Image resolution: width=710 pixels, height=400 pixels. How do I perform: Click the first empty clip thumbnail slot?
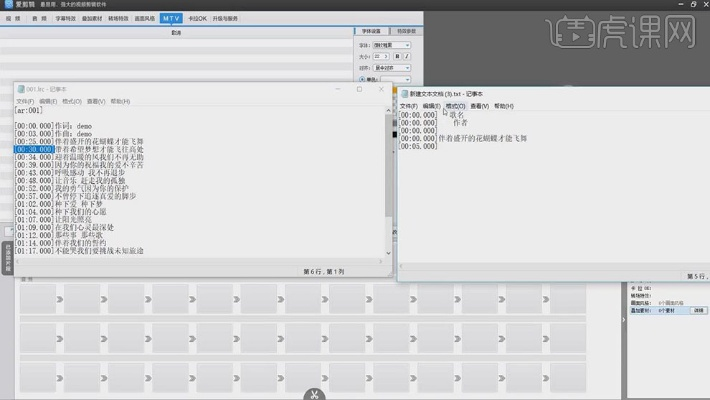41,299
